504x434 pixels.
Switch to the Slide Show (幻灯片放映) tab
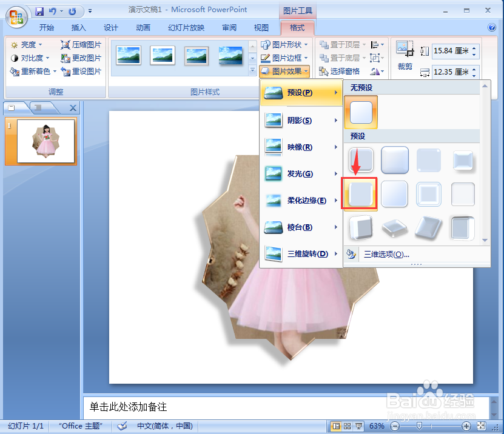tap(186, 28)
